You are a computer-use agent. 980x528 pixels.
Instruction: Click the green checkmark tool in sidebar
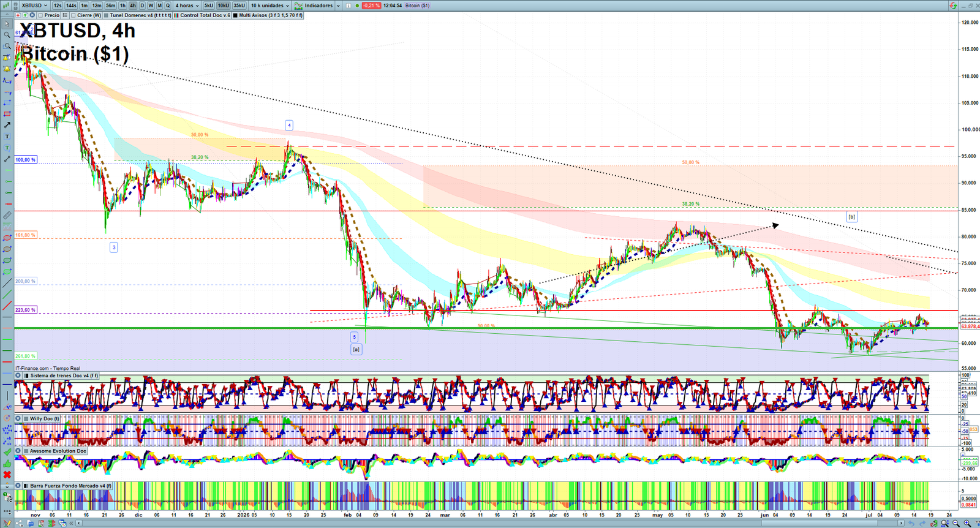click(x=7, y=452)
